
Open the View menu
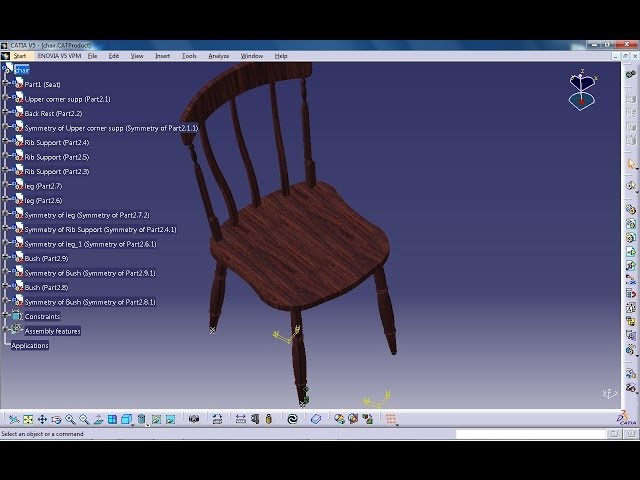(137, 56)
